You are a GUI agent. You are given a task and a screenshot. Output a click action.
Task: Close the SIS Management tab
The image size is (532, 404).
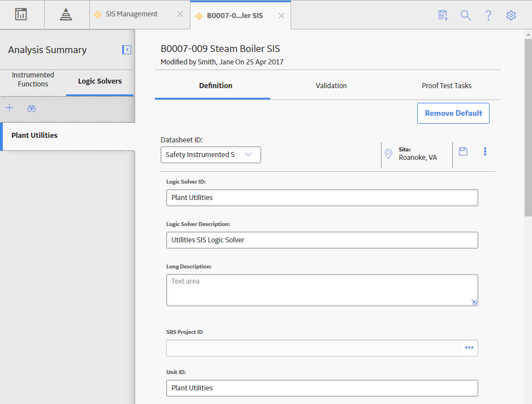point(180,14)
